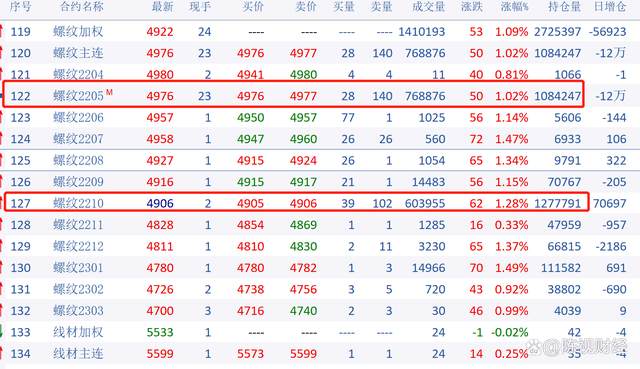Click latest price 4957 of 螺纹2206
Image resolution: width=640 pixels, height=369 pixels.
pos(160,118)
